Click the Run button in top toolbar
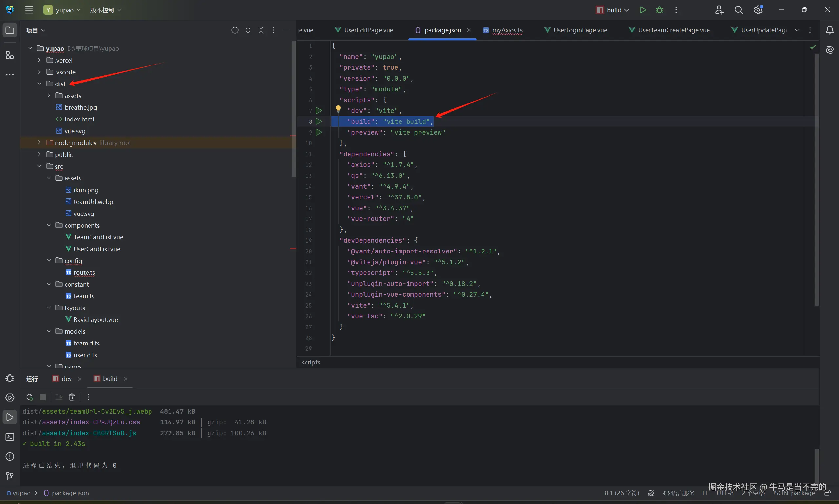This screenshot has width=839, height=504. [643, 10]
